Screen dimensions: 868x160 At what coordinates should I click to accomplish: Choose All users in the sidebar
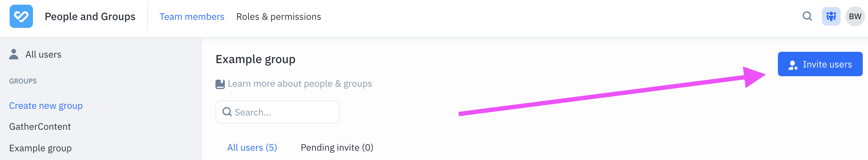click(43, 54)
